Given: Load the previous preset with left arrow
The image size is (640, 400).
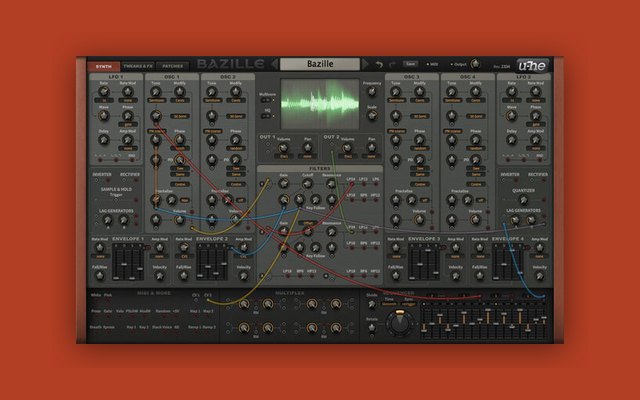Looking at the screenshot, I should coord(274,64).
